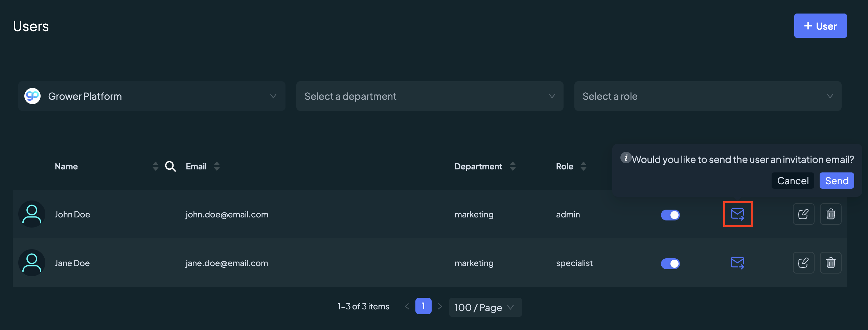Open the Select a department dropdown
This screenshot has width=868, height=330.
tap(430, 96)
